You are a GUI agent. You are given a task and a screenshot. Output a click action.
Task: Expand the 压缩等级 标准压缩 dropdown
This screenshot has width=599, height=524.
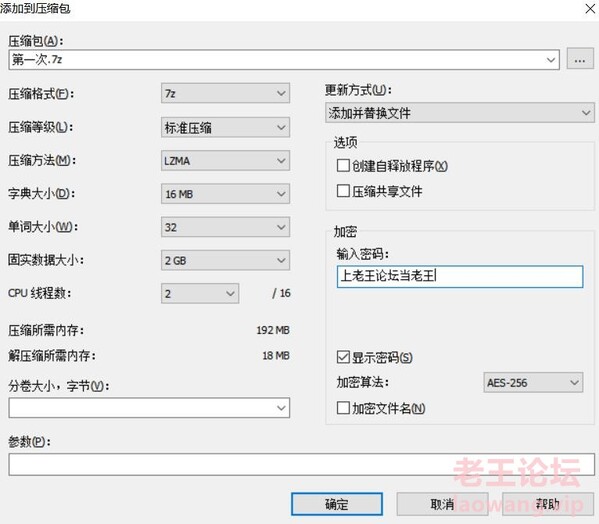click(x=225, y=127)
